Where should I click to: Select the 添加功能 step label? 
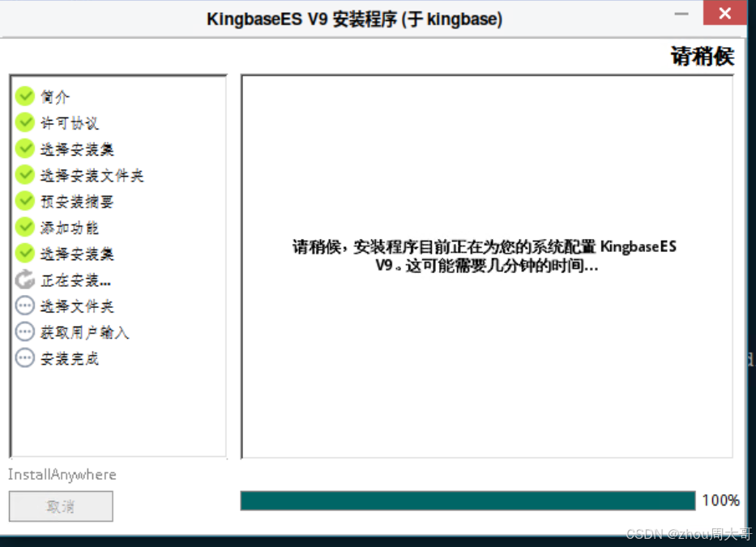70,228
